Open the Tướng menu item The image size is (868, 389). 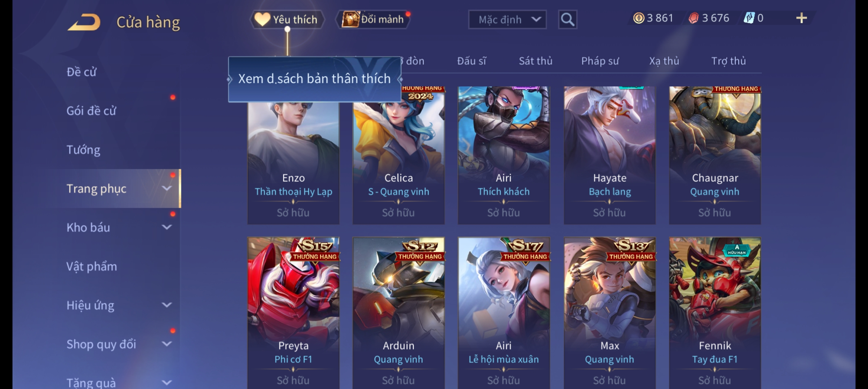tap(83, 149)
